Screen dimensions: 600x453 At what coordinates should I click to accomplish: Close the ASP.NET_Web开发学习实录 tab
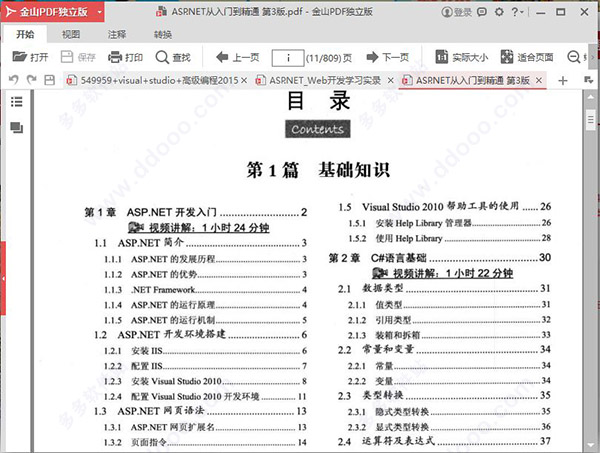pos(390,80)
